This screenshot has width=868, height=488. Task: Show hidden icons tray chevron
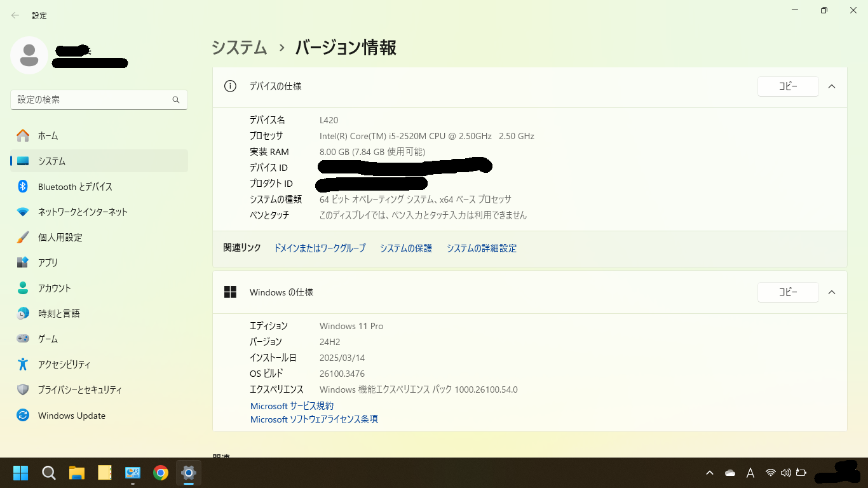click(710, 473)
